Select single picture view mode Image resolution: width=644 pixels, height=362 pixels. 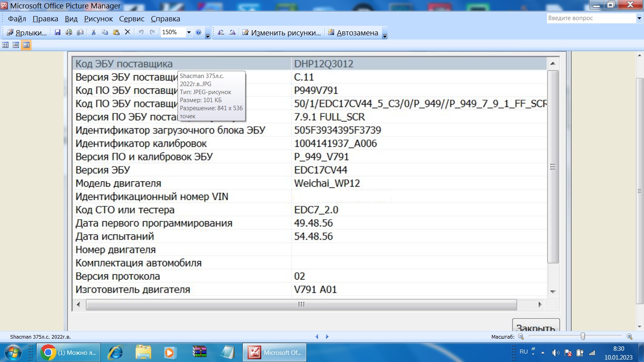26,45
